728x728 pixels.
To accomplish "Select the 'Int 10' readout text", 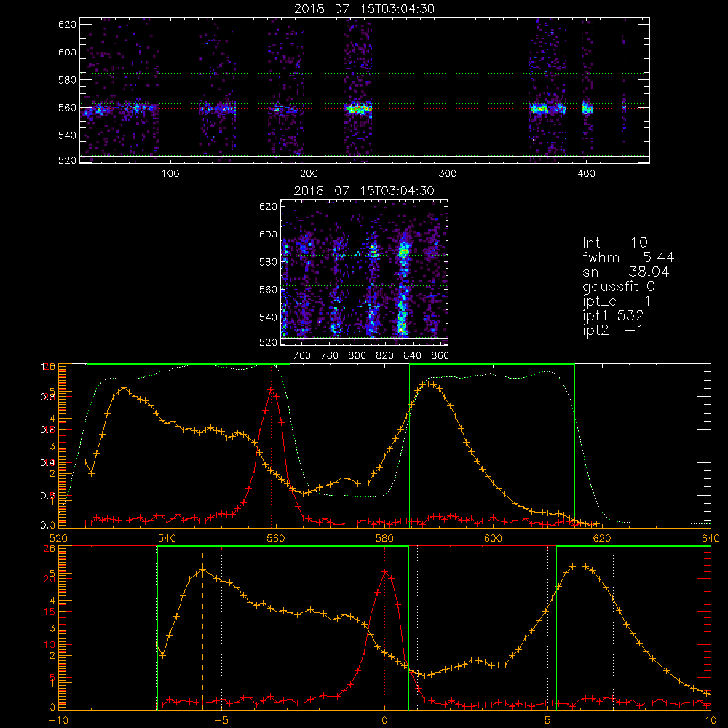I will tap(615, 243).
